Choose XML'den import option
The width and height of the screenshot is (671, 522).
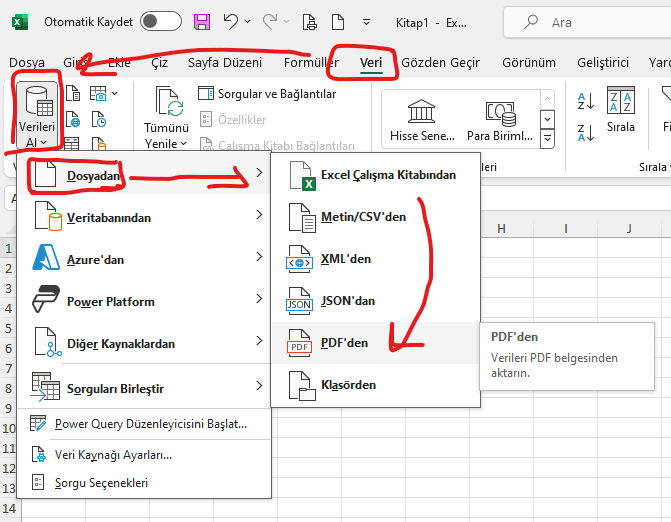tap(376, 259)
